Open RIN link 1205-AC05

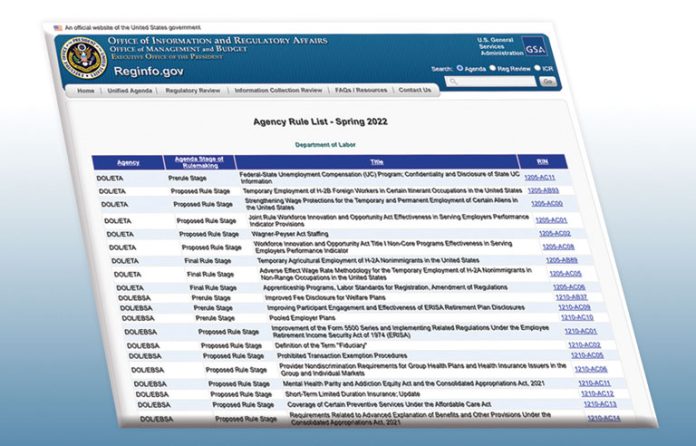click(x=565, y=273)
